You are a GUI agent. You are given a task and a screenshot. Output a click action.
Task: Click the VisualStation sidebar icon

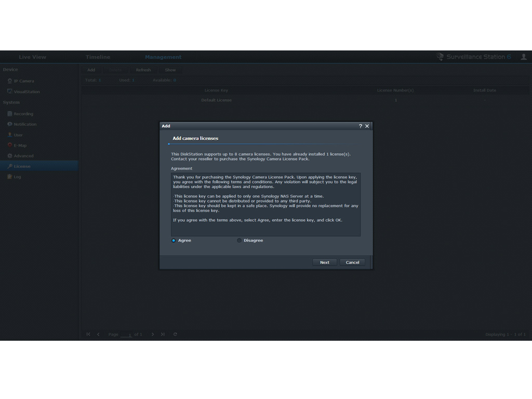[x=9, y=91]
